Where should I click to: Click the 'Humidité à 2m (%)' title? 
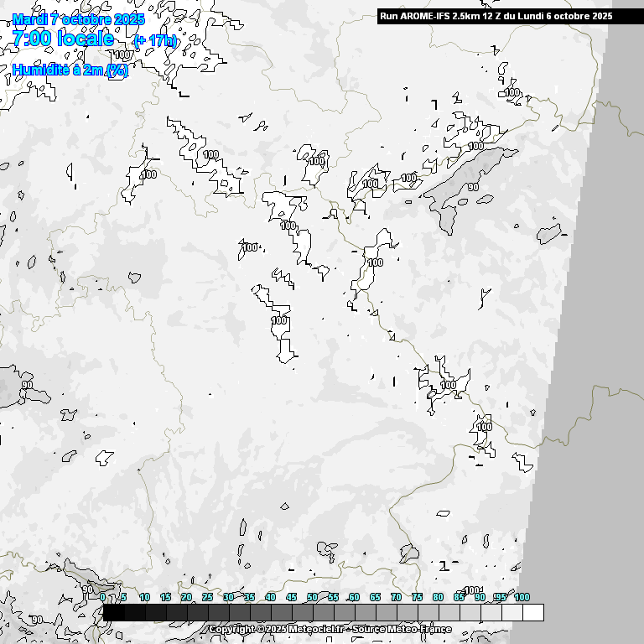coord(70,70)
